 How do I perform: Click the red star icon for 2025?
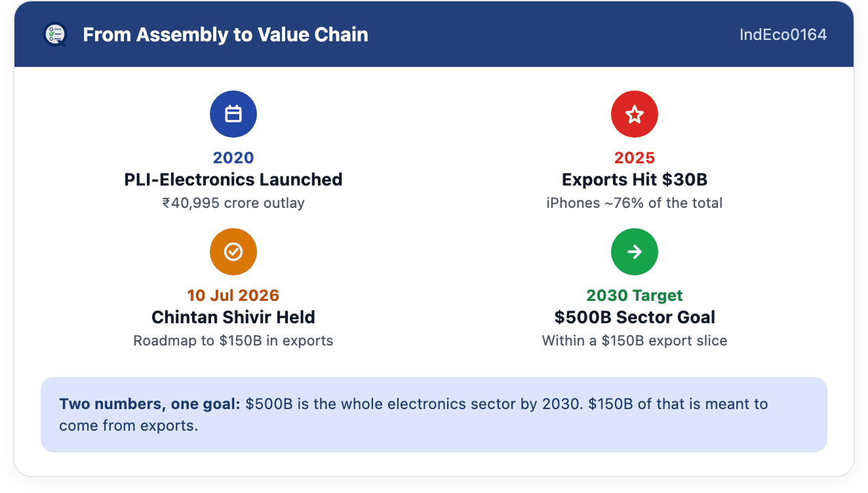coord(634,114)
